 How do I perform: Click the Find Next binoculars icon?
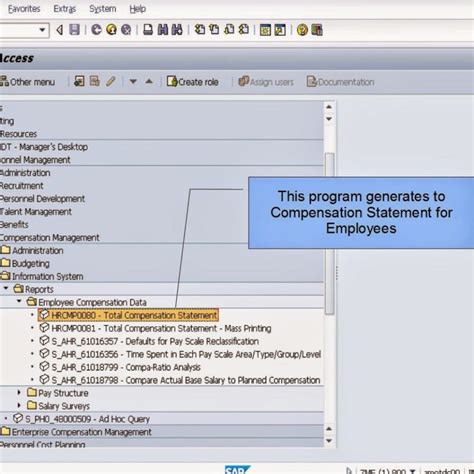pos(177,30)
